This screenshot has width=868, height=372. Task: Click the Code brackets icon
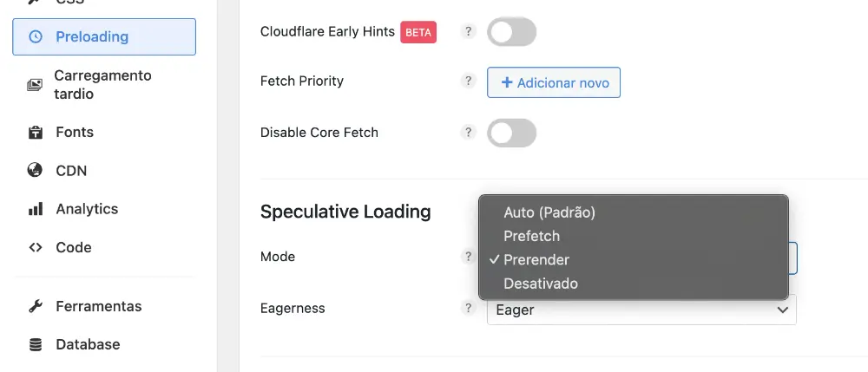(36, 247)
